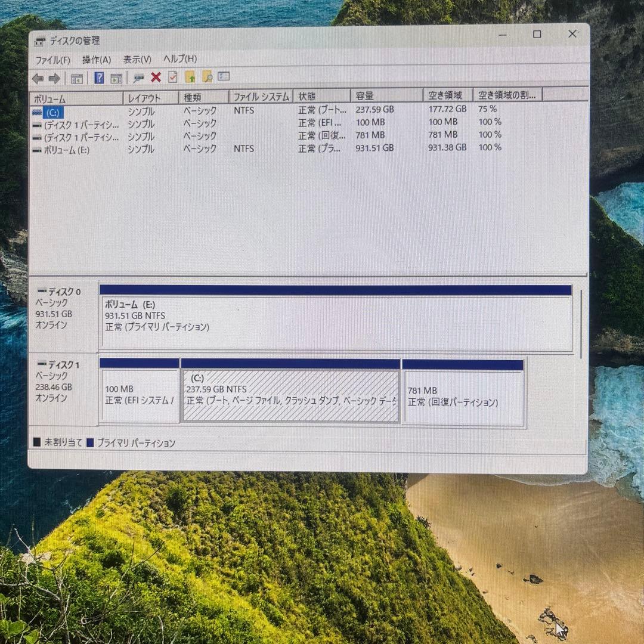Image resolution: width=644 pixels, height=644 pixels.
Task: Click the folder with up arrow toolbar icon
Action: click(189, 77)
